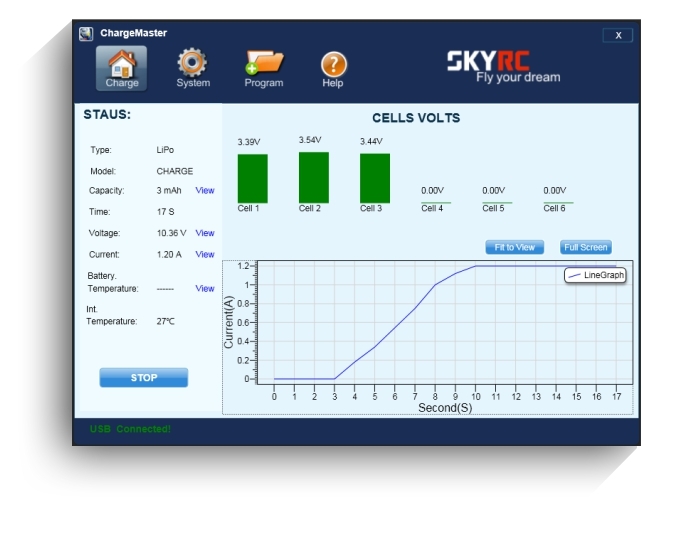Open the Program folder icon
694x544 pixels.
click(264, 68)
